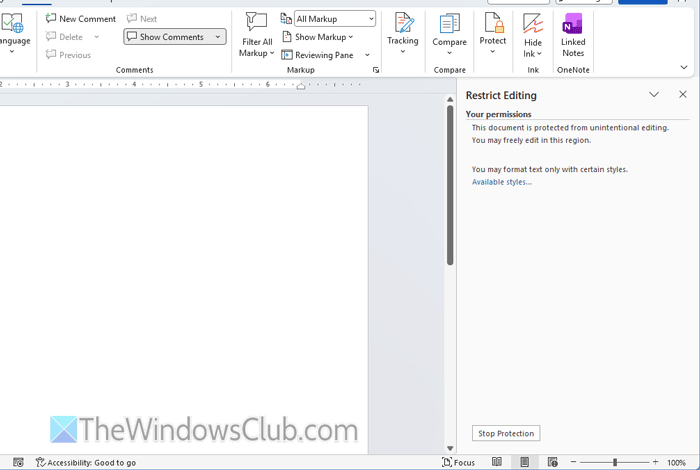The height and width of the screenshot is (470, 700).
Task: Switch to Web Layout view
Action: click(x=553, y=462)
